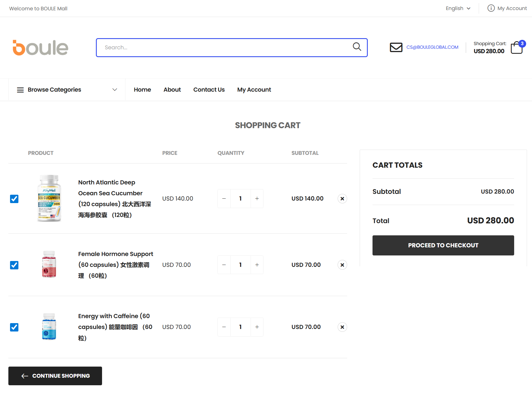Click the Continue Shopping button
The width and height of the screenshot is (532, 395).
pos(55,376)
